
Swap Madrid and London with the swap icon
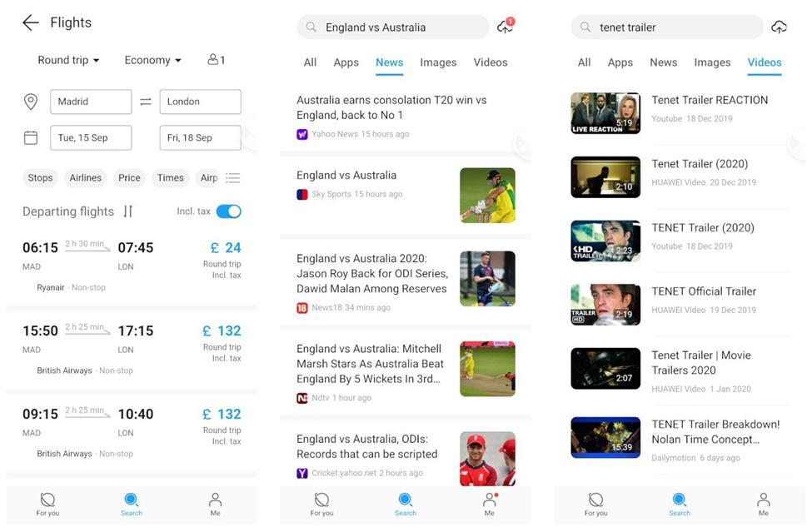click(146, 102)
